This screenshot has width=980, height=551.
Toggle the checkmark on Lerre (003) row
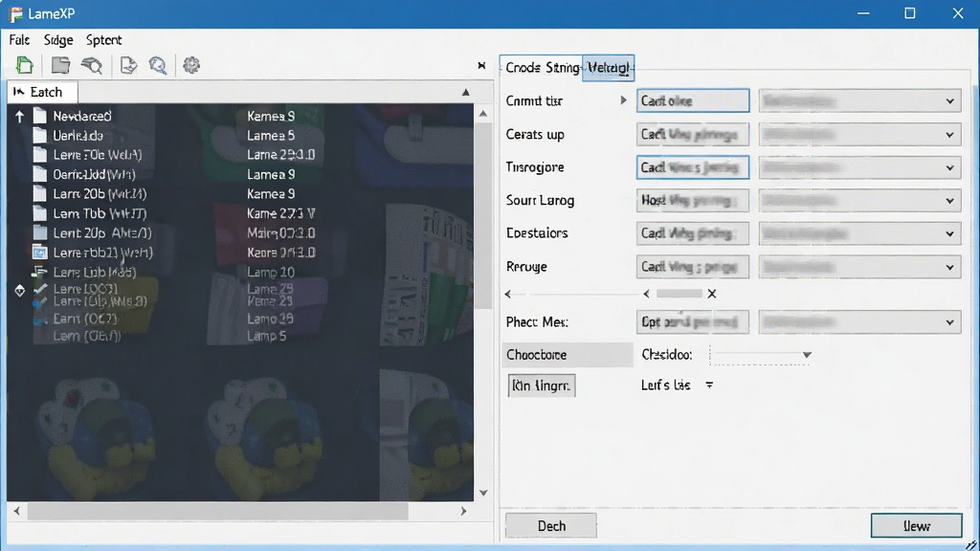(x=40, y=289)
